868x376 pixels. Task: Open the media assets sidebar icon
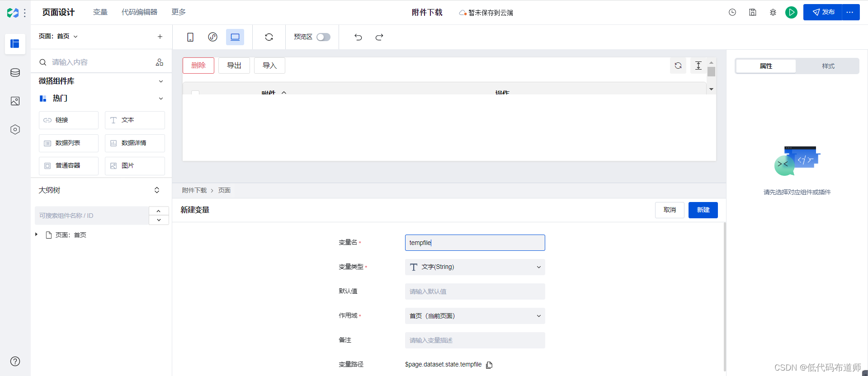[15, 101]
